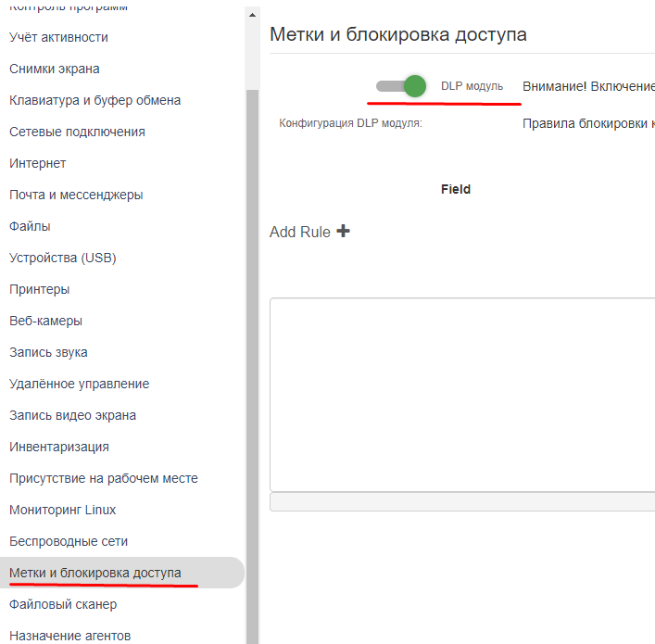
Task: Select Почта и мессенджеры in sidebar
Action: [76, 195]
